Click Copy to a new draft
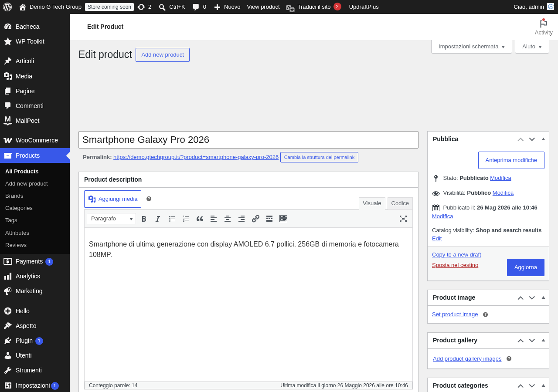 click(456, 255)
